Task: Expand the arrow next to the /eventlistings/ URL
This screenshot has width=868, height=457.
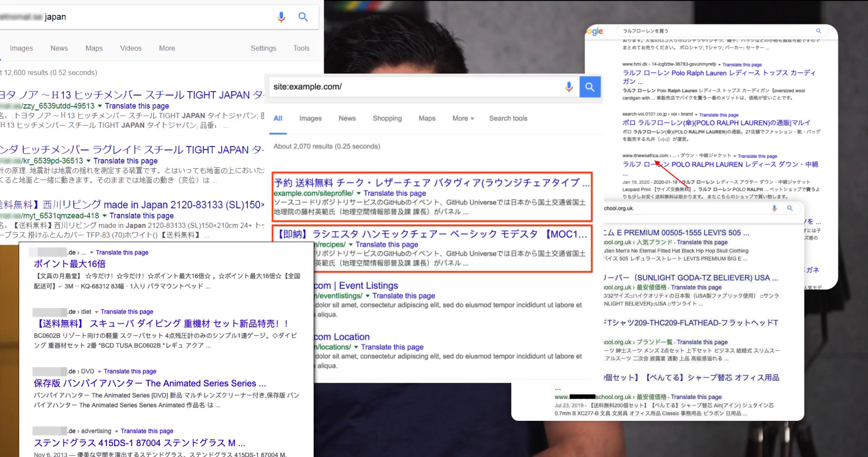Action: (x=368, y=296)
